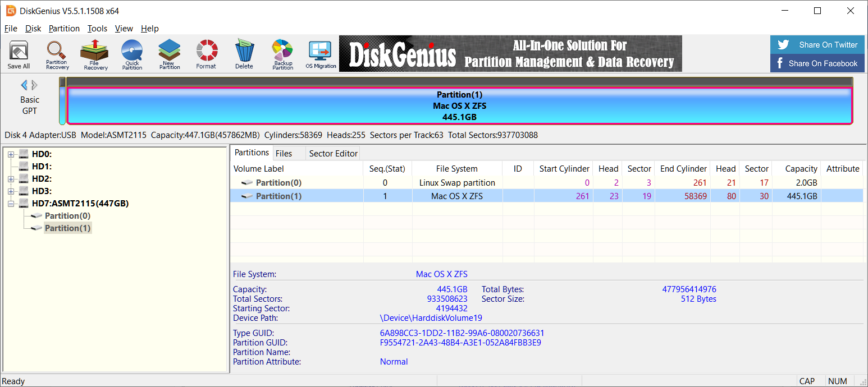The image size is (868, 387).
Task: Expand the HD0 tree node
Action: point(11,154)
